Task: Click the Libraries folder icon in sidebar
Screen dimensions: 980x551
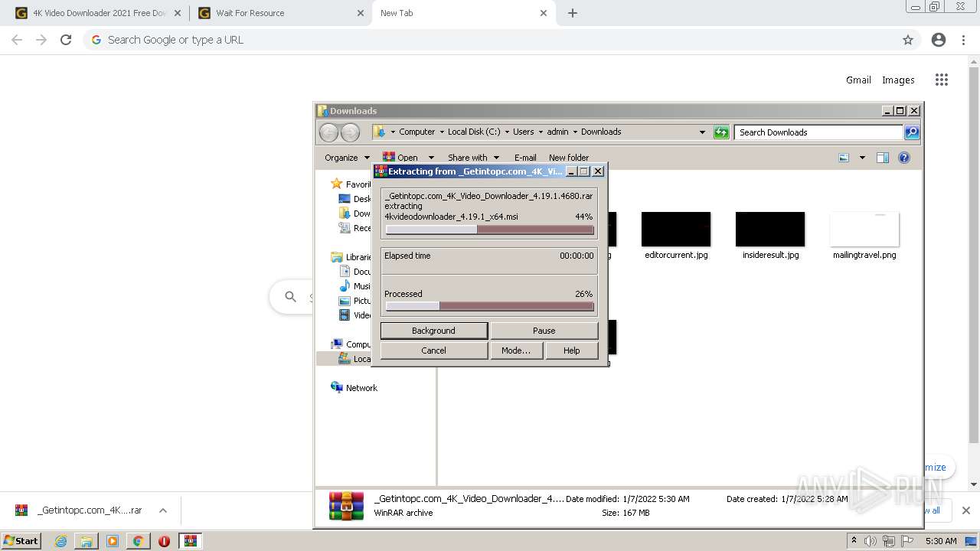Action: (x=337, y=257)
